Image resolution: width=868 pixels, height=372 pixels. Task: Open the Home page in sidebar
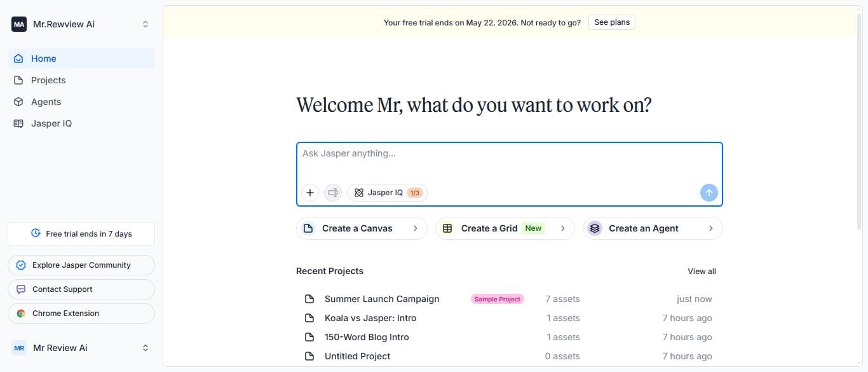[81, 59]
